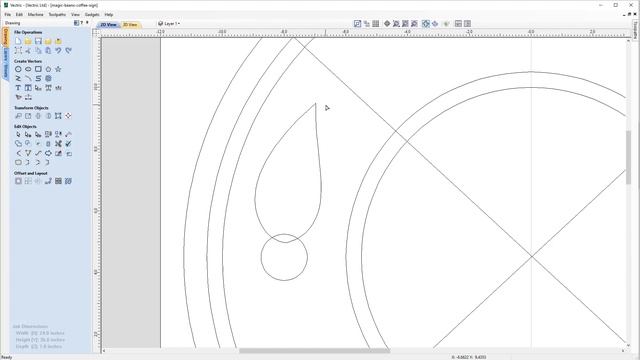Open the Distort Objects tool
Image resolution: width=640 pixels, height=360 pixels.
coord(58,116)
